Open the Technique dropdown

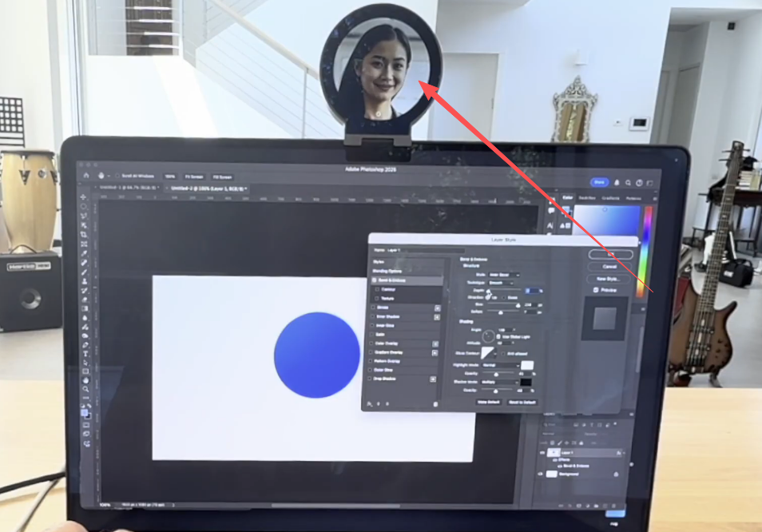(501, 283)
